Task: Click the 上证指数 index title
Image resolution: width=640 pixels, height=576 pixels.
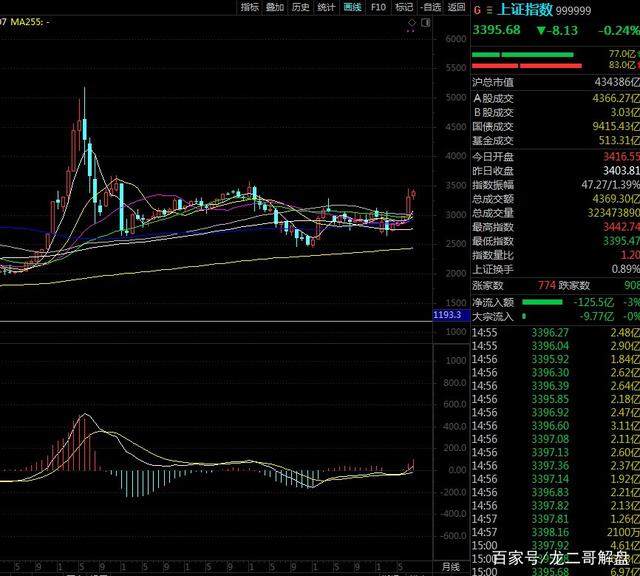Action: pyautogui.click(x=524, y=9)
